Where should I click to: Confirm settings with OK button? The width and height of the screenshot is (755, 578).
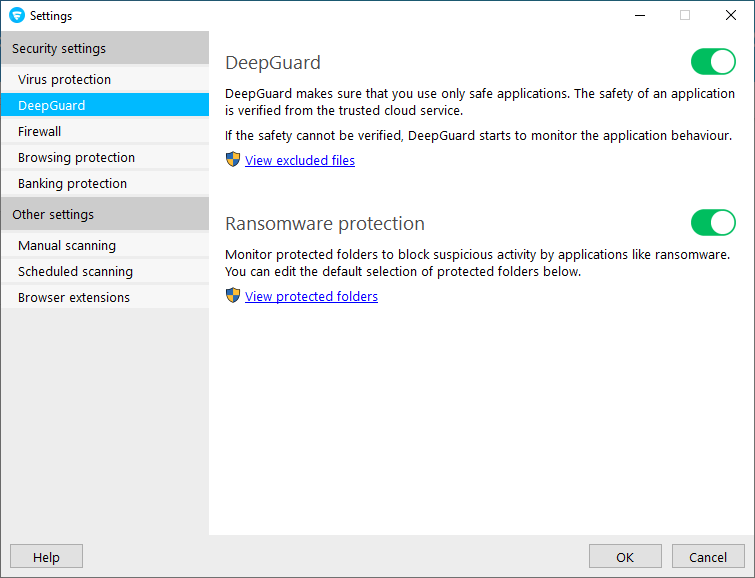(625, 557)
